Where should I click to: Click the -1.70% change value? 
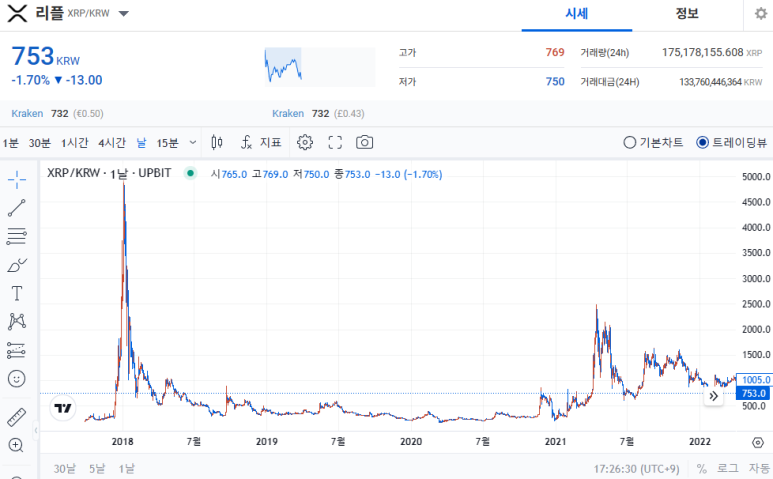[31, 80]
